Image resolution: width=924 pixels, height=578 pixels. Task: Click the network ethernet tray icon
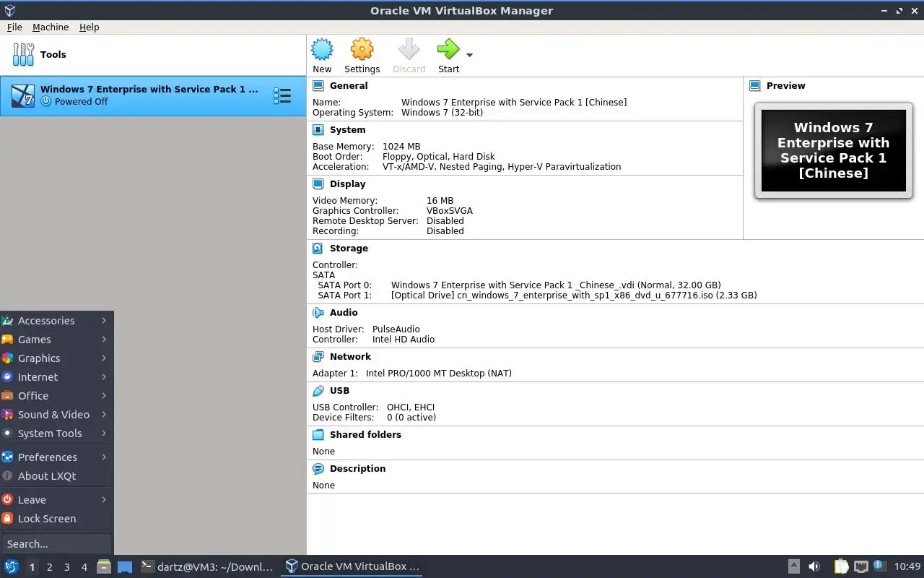tap(860, 566)
